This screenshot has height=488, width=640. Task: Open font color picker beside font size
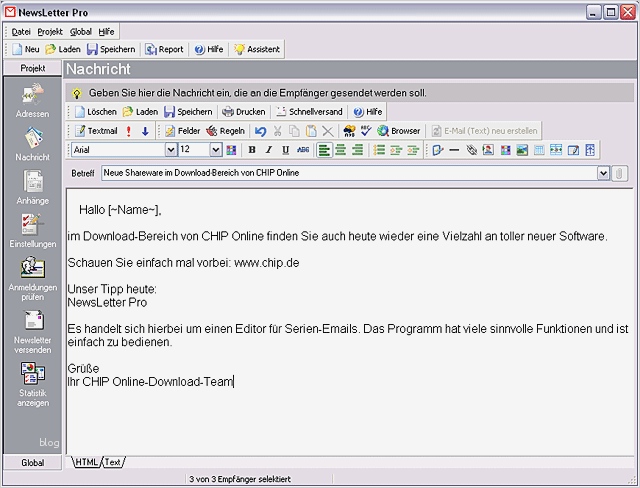pos(231,150)
